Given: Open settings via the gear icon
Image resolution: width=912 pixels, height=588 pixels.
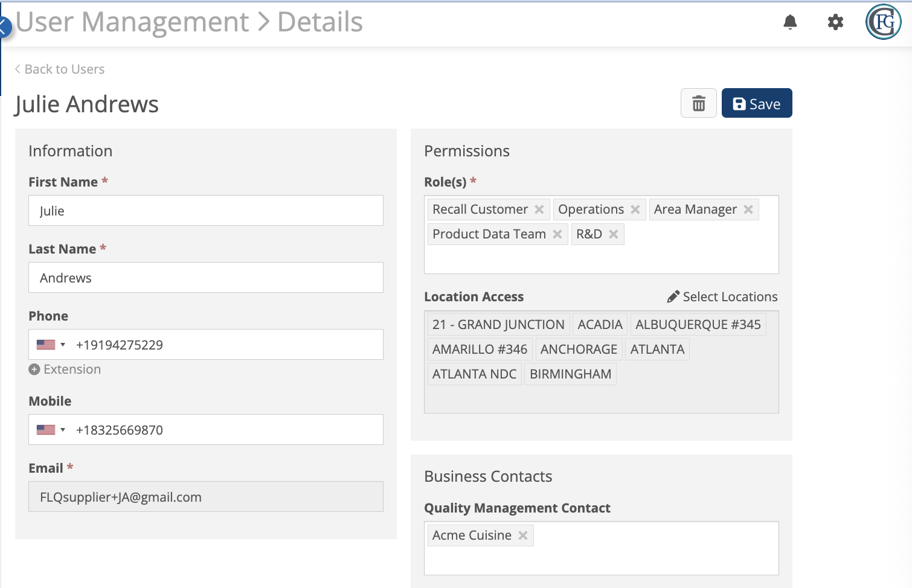Looking at the screenshot, I should [835, 22].
